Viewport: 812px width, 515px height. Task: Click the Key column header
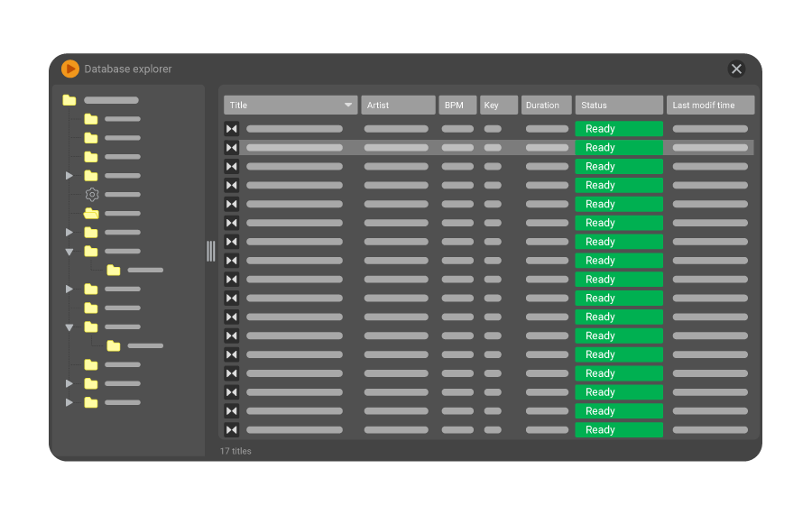(499, 105)
